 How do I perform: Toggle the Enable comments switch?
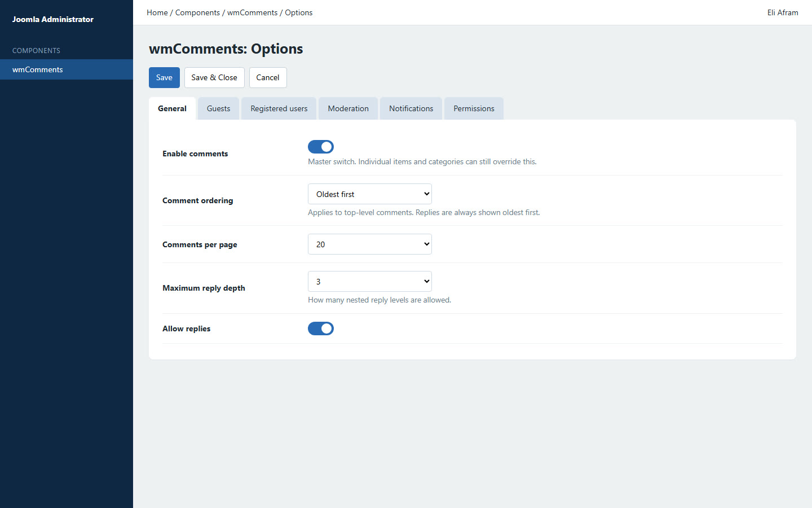(321, 147)
